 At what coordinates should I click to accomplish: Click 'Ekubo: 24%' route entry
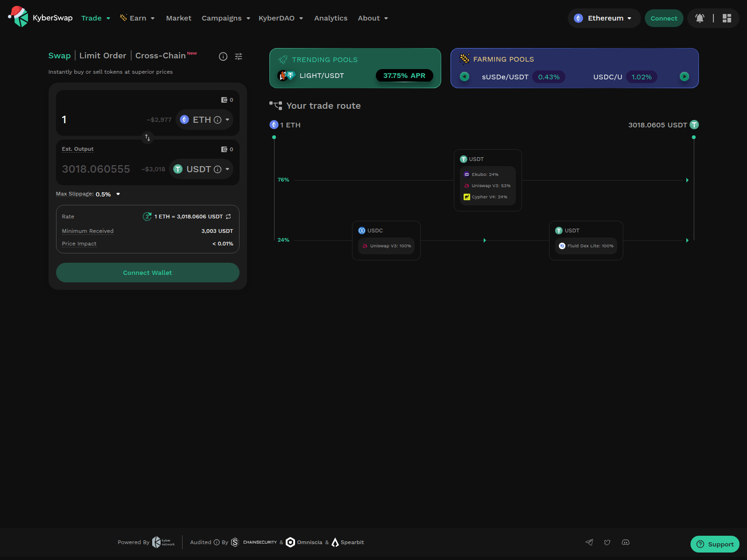tap(481, 175)
